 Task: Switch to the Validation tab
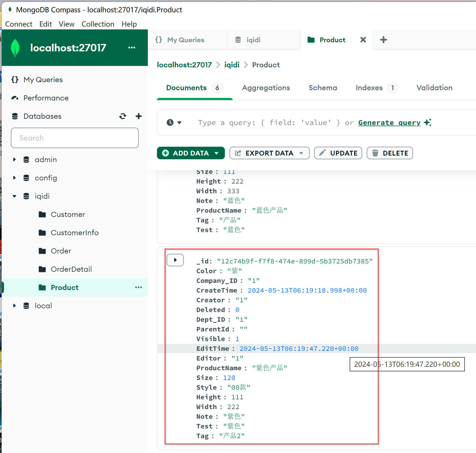(x=434, y=88)
